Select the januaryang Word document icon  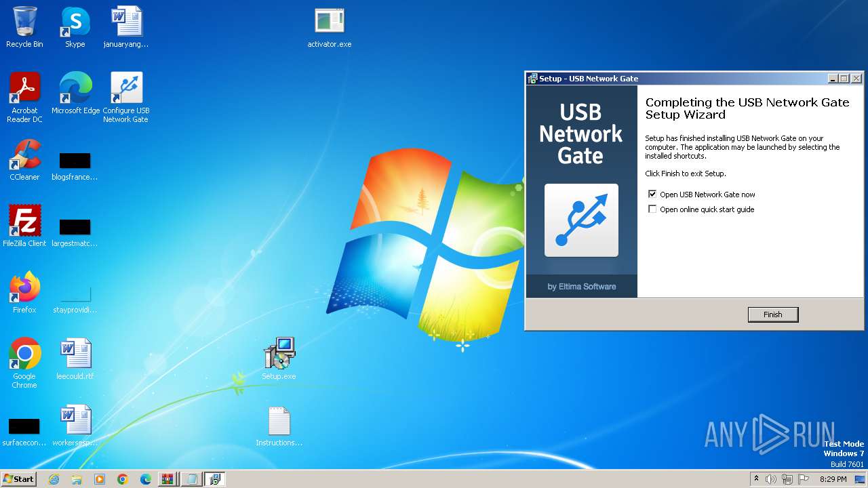point(126,27)
